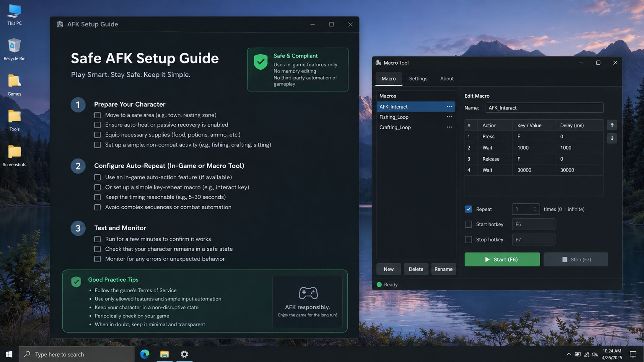The height and width of the screenshot is (362, 644).
Task: Rename the selected macro
Action: pos(444,269)
